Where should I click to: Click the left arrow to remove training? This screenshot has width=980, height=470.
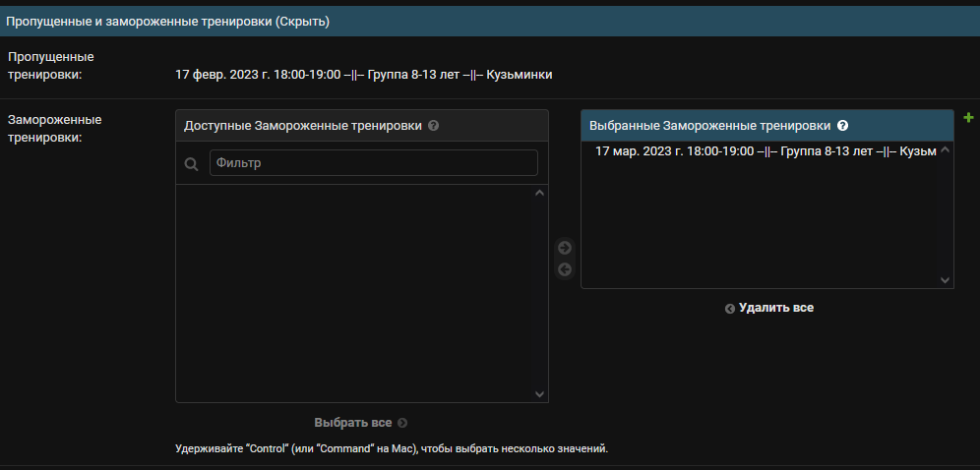pyautogui.click(x=565, y=269)
